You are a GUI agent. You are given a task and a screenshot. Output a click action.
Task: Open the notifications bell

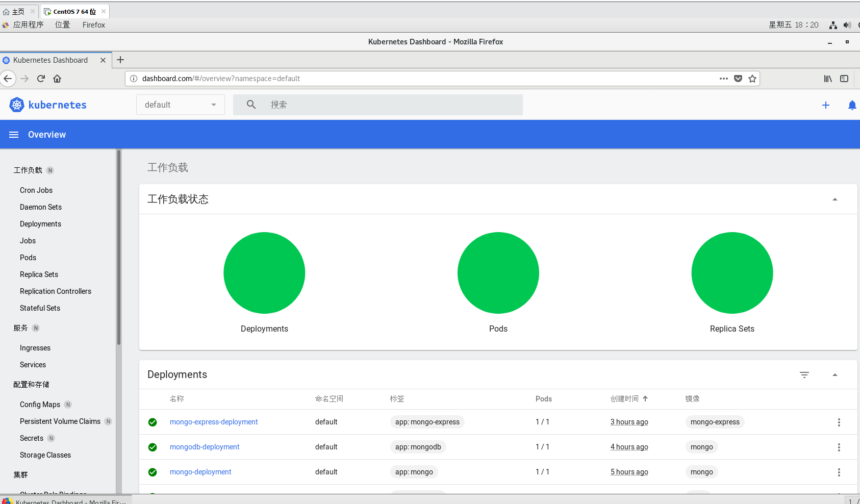coord(852,105)
